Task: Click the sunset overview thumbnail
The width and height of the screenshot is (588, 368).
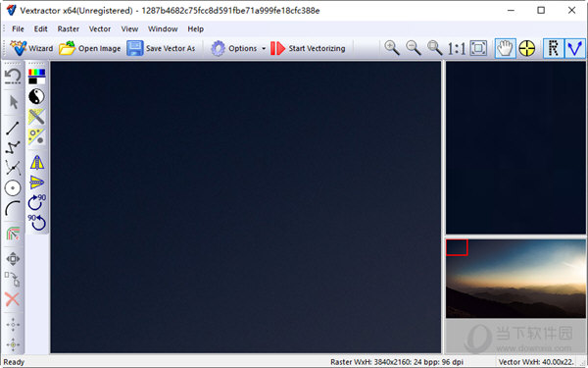Action: (x=515, y=279)
